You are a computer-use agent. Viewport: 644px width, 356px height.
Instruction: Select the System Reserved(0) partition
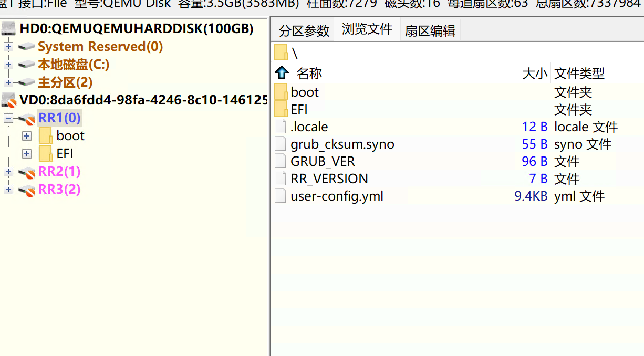click(100, 47)
